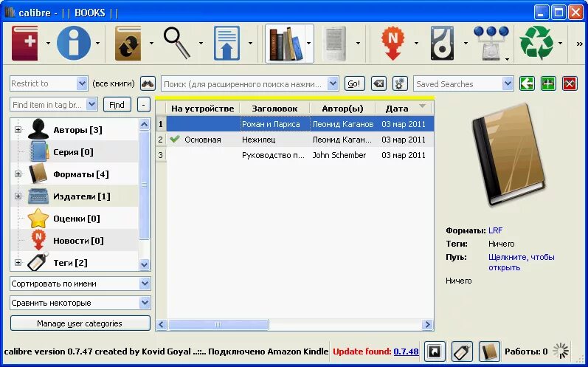Open Edit metadata info icon
Viewport: 588px width, 367px height.
coord(74,43)
